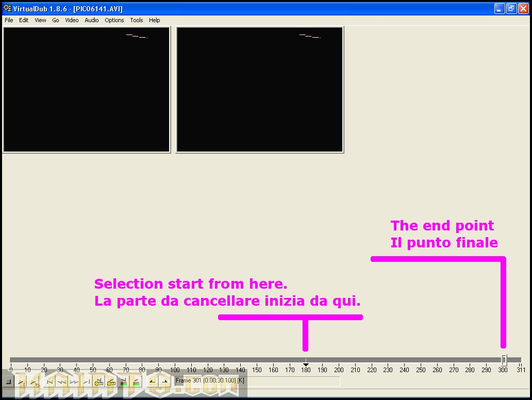This screenshot has width=532, height=400.
Task: Open the File menu
Action: click(x=9, y=20)
